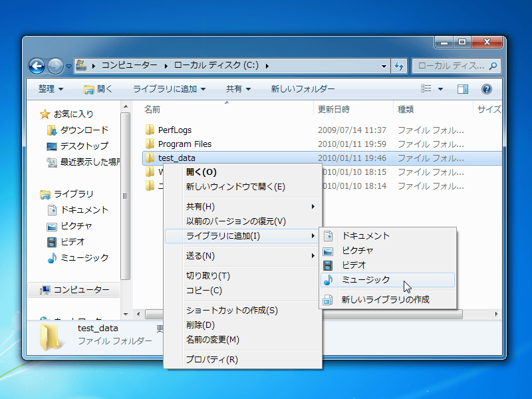Click the large test_data folder preview icon
Image resolution: width=532 pixels, height=399 pixels.
(51, 336)
